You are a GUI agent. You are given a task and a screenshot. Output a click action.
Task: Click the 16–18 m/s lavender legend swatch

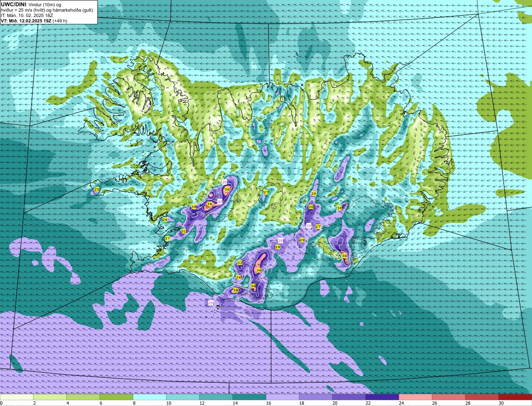pos(283,397)
